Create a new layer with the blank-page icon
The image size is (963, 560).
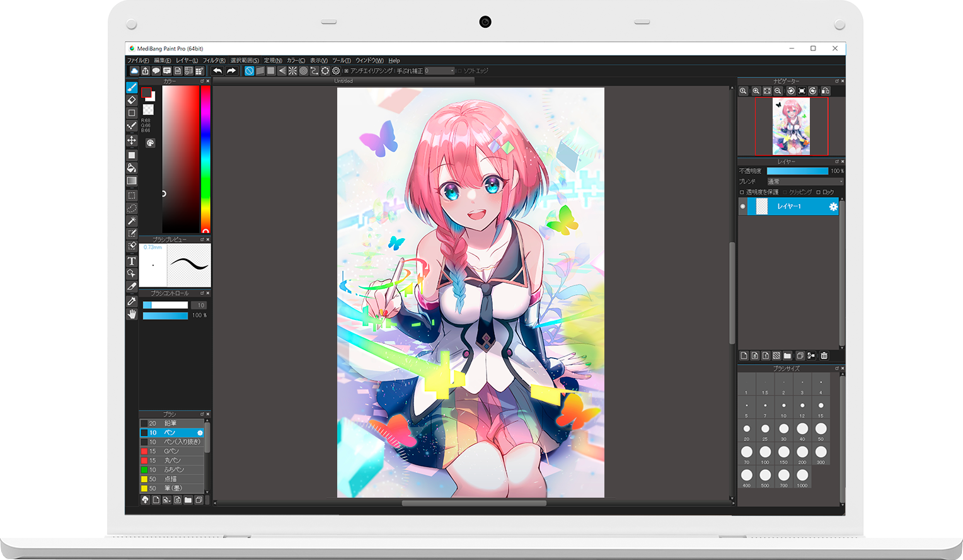pos(744,356)
